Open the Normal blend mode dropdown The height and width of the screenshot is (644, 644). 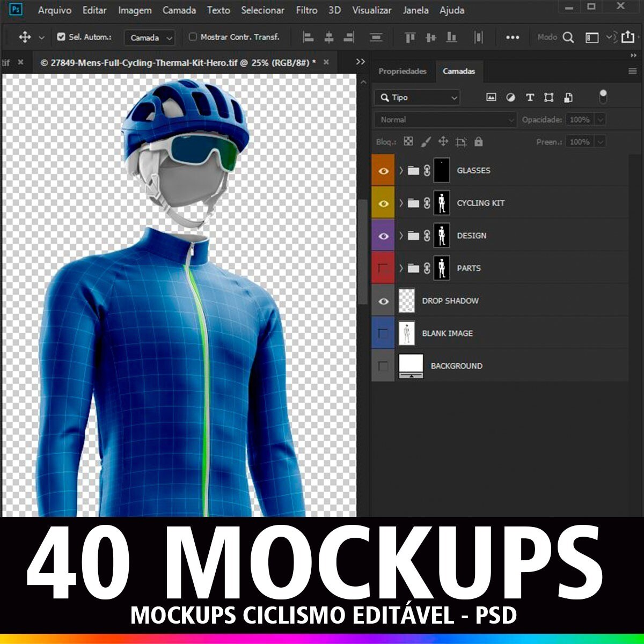[x=445, y=120]
